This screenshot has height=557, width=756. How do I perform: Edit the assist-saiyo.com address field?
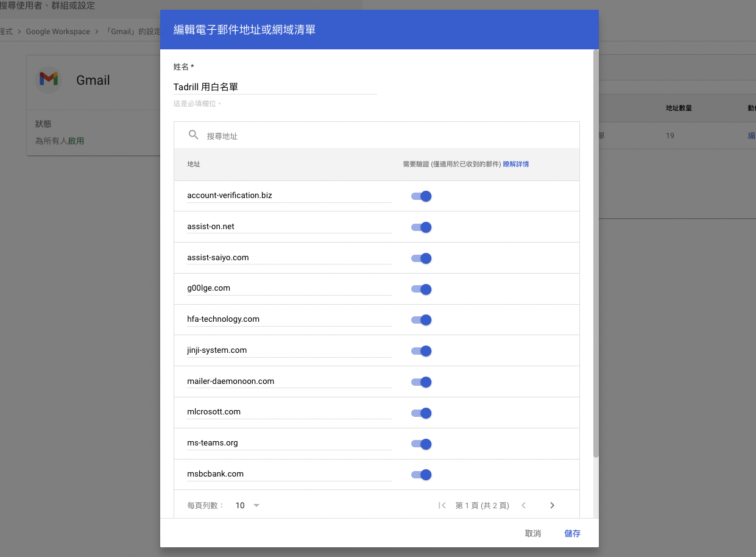point(289,258)
